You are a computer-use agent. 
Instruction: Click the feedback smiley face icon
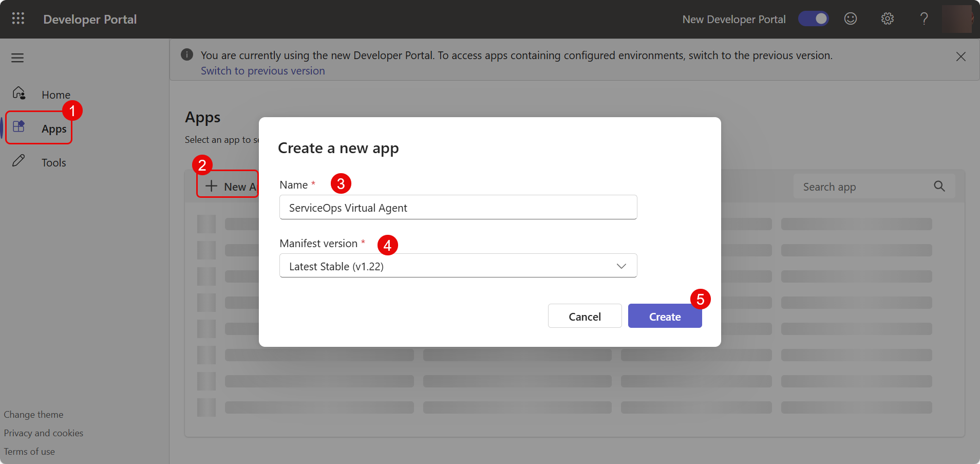pos(851,19)
